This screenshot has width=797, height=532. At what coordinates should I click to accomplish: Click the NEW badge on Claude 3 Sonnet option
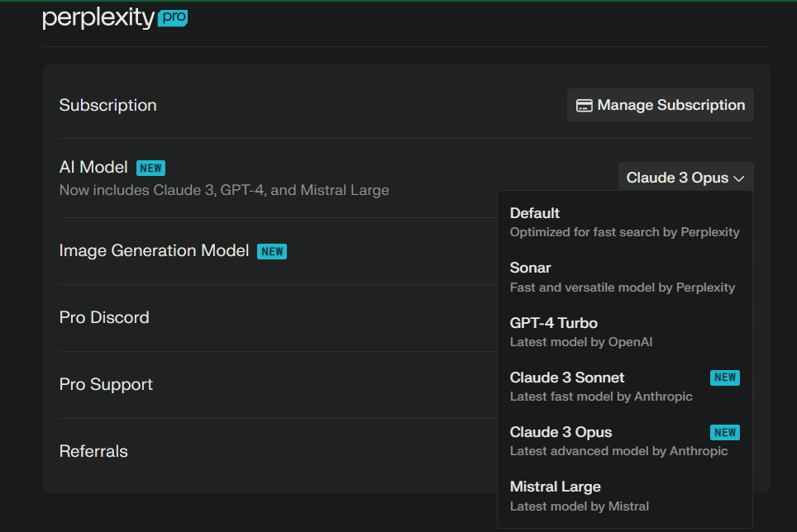click(x=724, y=378)
